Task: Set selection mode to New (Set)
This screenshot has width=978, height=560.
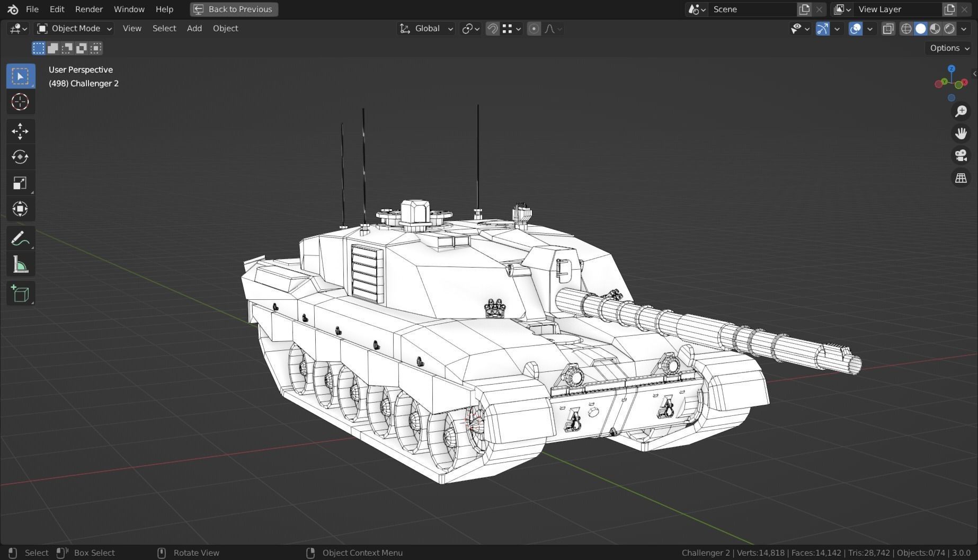Action: click(x=39, y=48)
